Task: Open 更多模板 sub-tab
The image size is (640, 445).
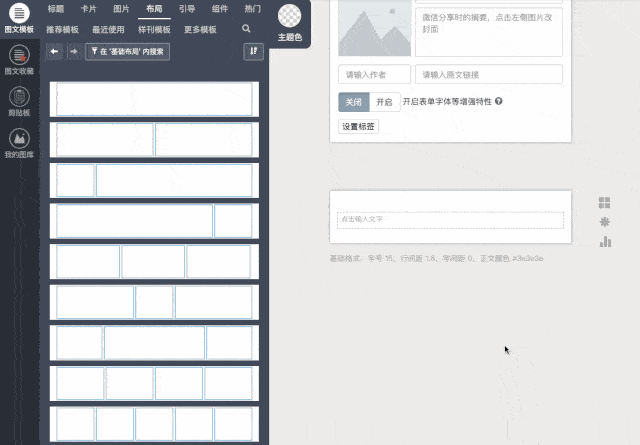Action: click(200, 29)
